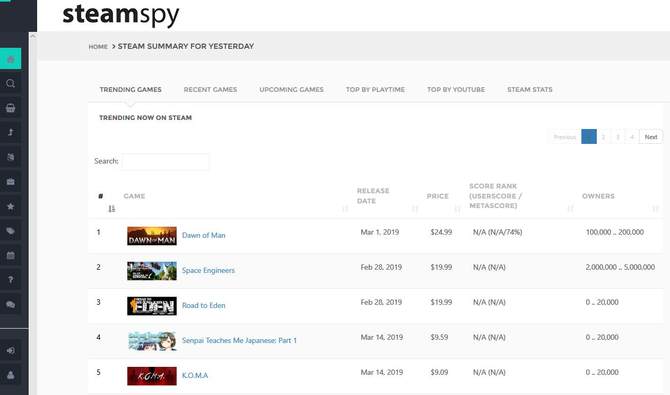Image resolution: width=670 pixels, height=395 pixels.
Task: Click the $9.09 price for K.O.M.A
Action: (x=439, y=372)
